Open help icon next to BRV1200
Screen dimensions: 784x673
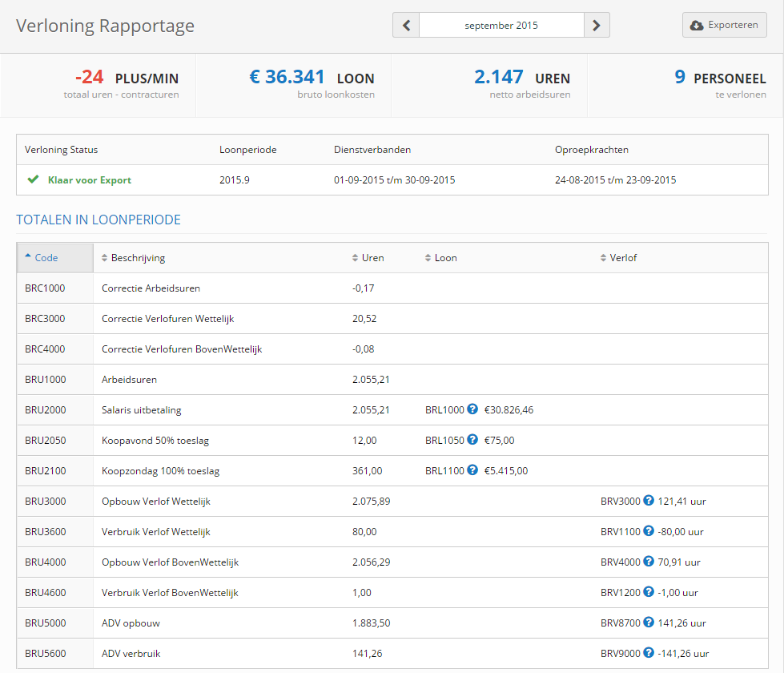click(x=648, y=592)
